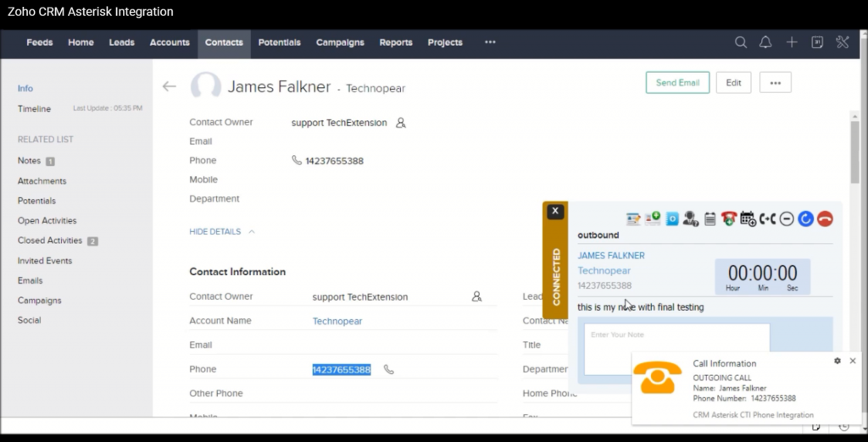Image resolution: width=868 pixels, height=442 pixels.
Task: Dismiss the Call Information notification
Action: point(853,361)
